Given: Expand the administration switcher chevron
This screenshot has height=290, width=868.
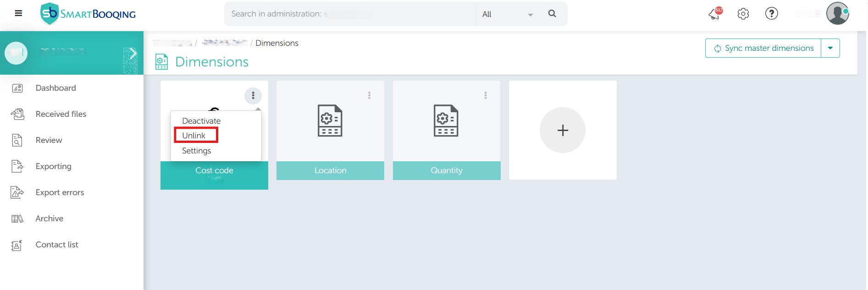Looking at the screenshot, I should pyautogui.click(x=132, y=54).
